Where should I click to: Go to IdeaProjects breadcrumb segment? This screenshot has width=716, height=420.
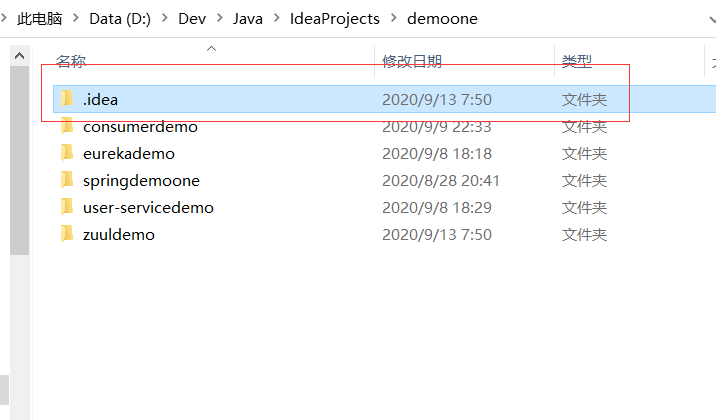335,19
